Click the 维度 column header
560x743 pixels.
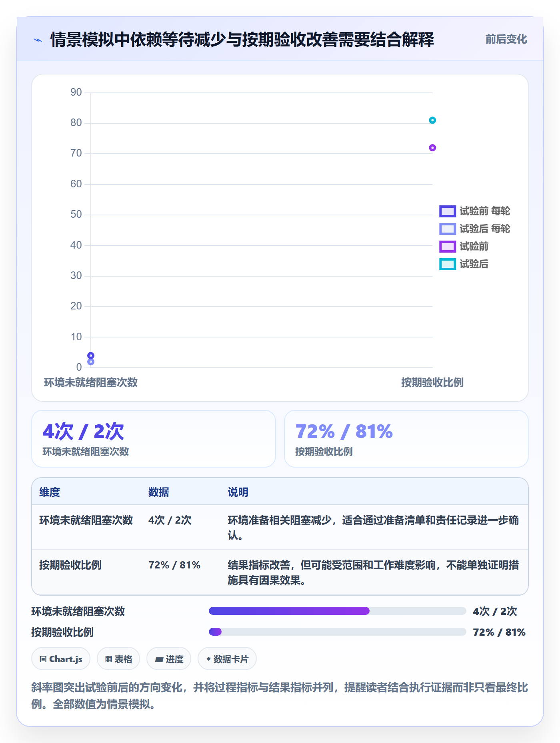50,492
